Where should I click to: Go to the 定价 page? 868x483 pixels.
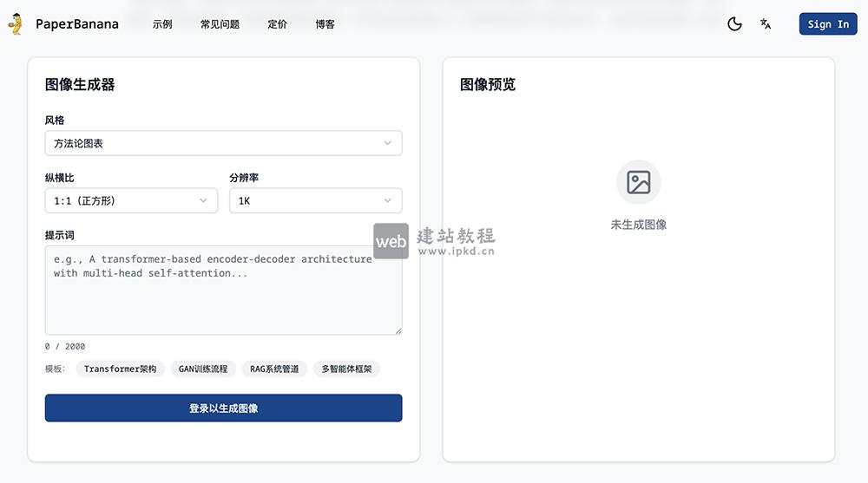(x=278, y=24)
